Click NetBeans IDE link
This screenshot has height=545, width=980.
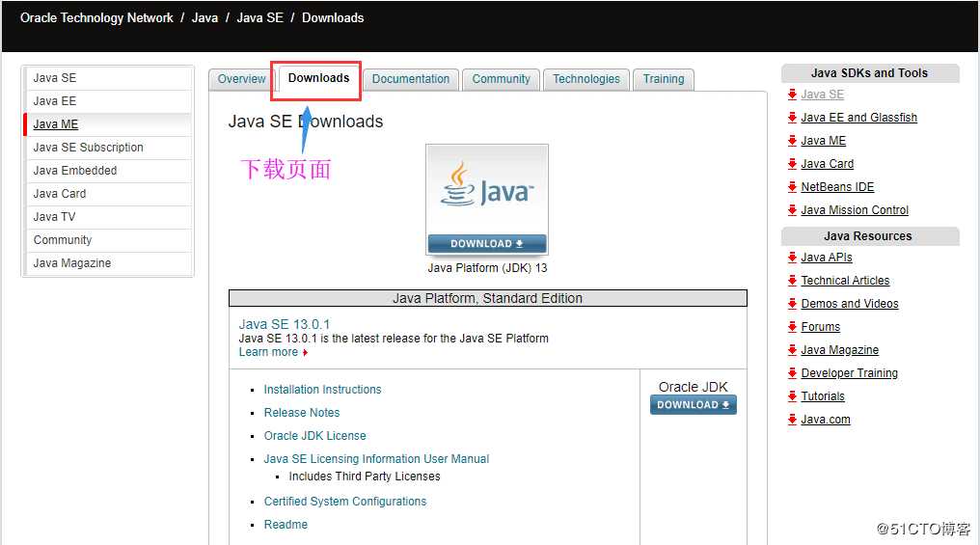tap(837, 187)
